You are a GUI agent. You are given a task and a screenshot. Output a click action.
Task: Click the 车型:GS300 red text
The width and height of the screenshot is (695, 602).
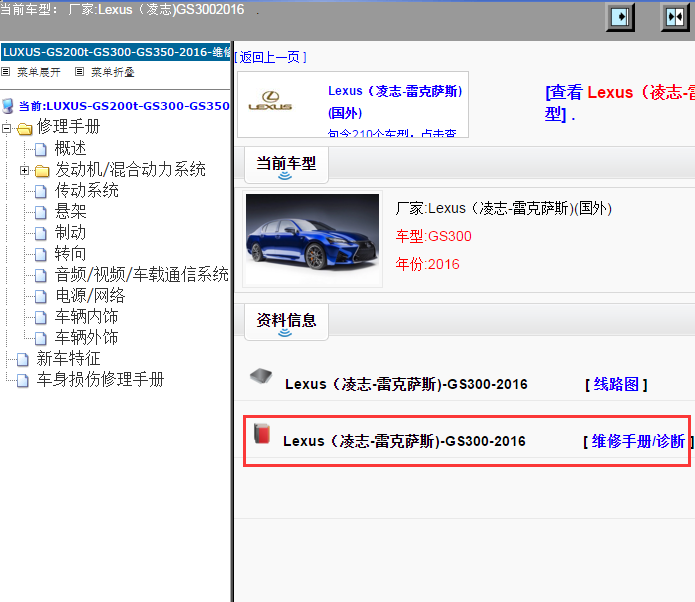tap(433, 236)
